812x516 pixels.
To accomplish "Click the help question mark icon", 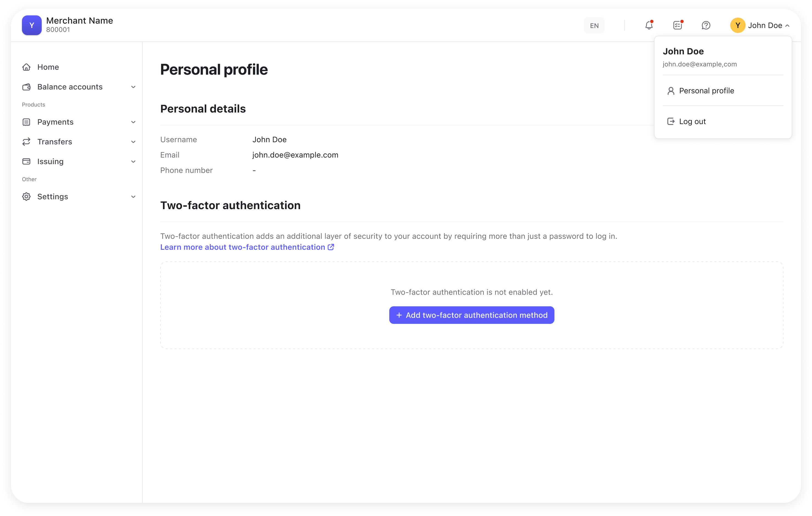I will 706,25.
